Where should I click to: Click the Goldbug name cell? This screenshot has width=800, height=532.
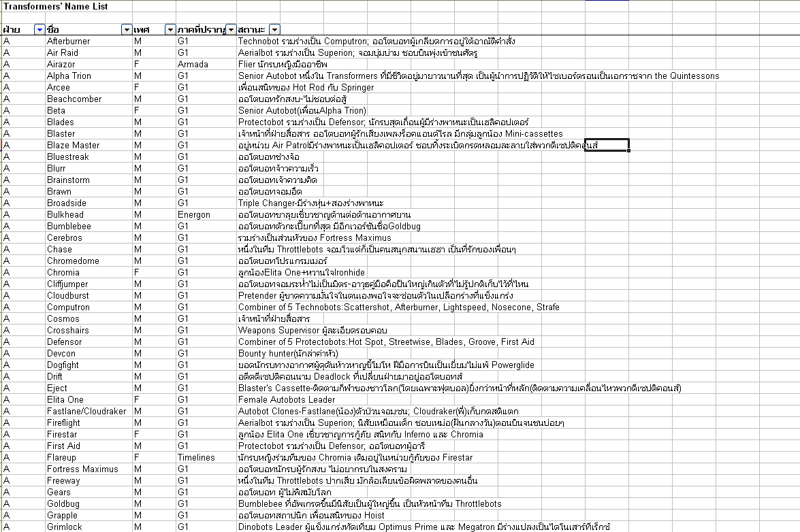89,504
